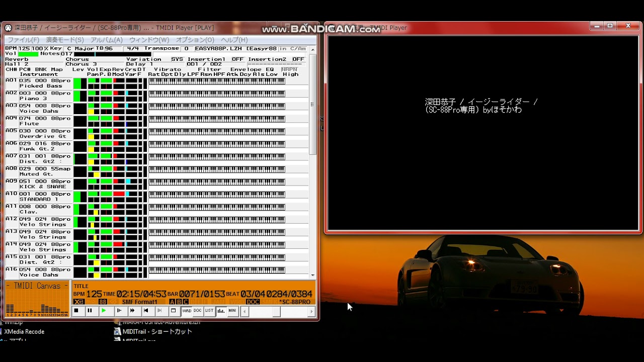Click channel A01 Picked Bass row
This screenshot has width=644, height=362.
45,83
